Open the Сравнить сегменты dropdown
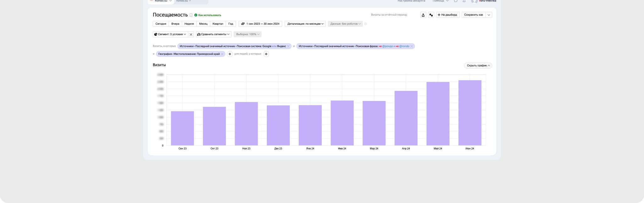This screenshot has height=203, width=644. [214, 34]
